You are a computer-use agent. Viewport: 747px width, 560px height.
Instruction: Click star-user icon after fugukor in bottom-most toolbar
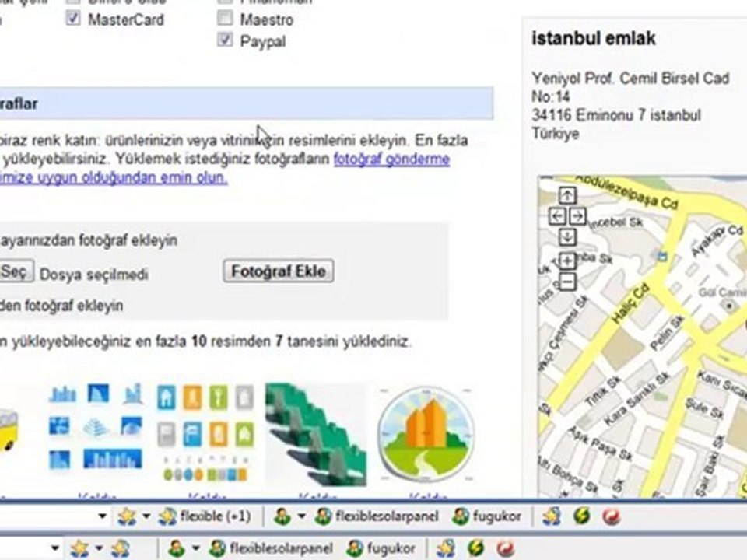coord(445,548)
